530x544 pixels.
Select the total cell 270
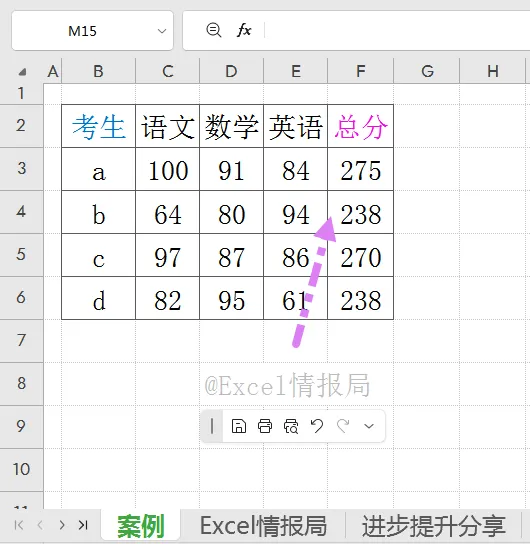(x=361, y=255)
